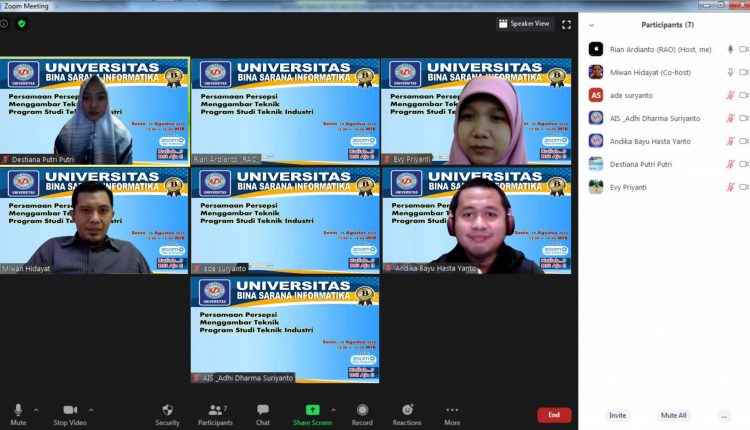Click the green encryption shield icon
Viewport: 750px width, 430px height.
click(x=22, y=23)
